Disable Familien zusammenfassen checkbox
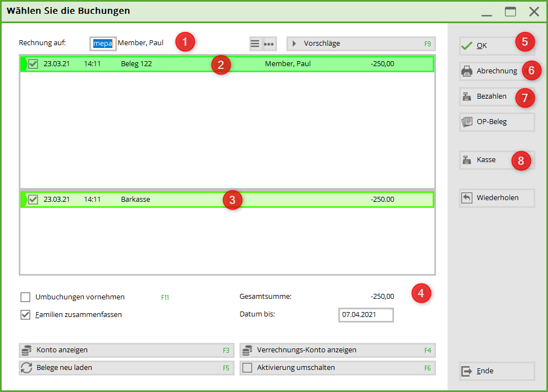 click(25, 315)
